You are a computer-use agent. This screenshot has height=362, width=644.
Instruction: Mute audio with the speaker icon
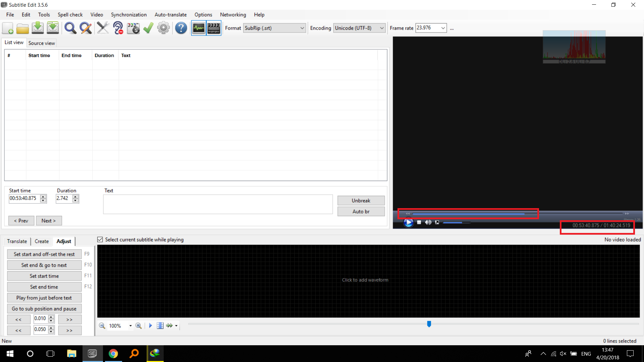(428, 222)
